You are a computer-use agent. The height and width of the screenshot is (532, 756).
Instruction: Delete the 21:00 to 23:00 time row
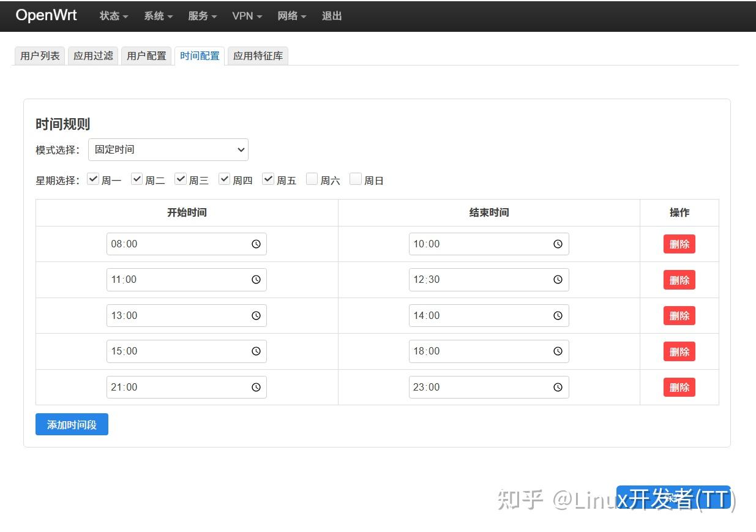click(x=679, y=388)
